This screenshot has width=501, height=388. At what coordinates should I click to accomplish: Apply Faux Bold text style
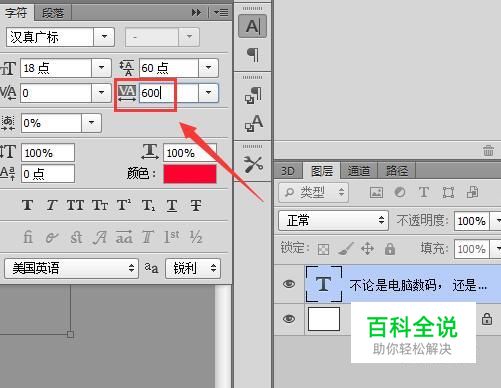click(27, 205)
